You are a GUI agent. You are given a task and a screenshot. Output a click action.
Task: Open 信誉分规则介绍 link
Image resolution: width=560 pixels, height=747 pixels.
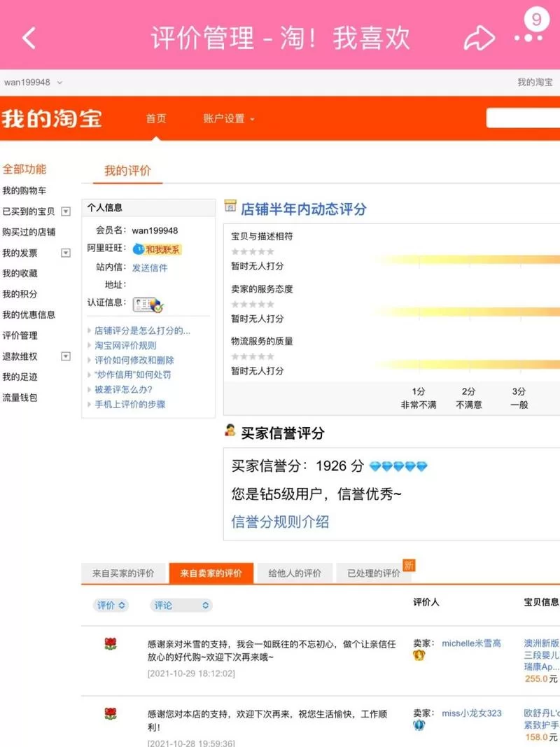tap(280, 522)
